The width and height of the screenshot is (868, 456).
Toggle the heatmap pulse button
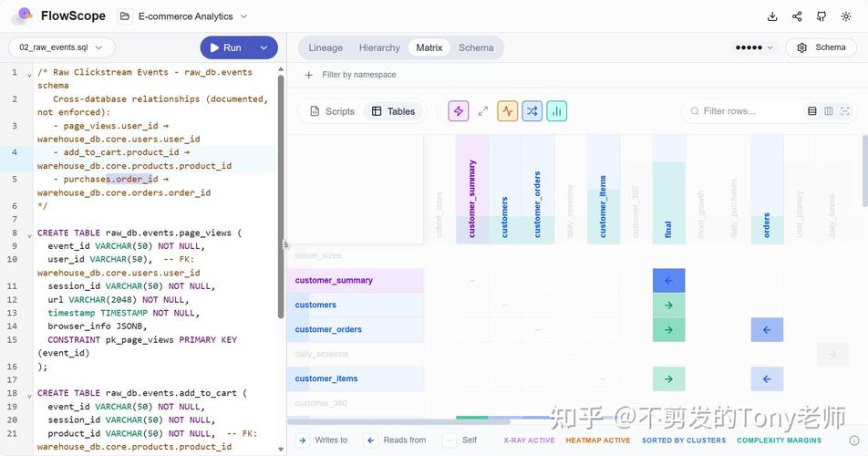(x=508, y=111)
